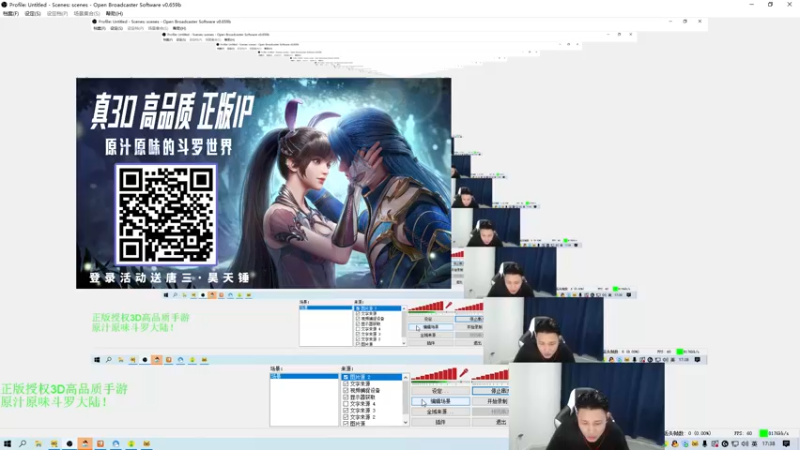Open File Explorer from the bottom taskbar
This screenshot has height=450, width=800.
click(38, 443)
